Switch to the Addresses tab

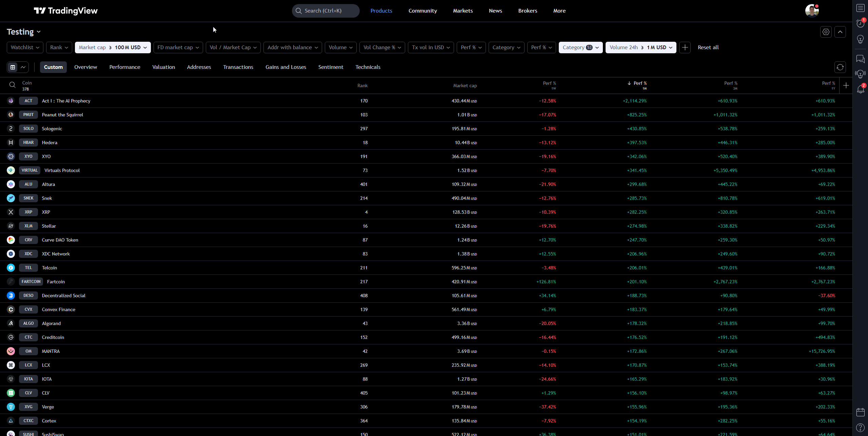[199, 67]
